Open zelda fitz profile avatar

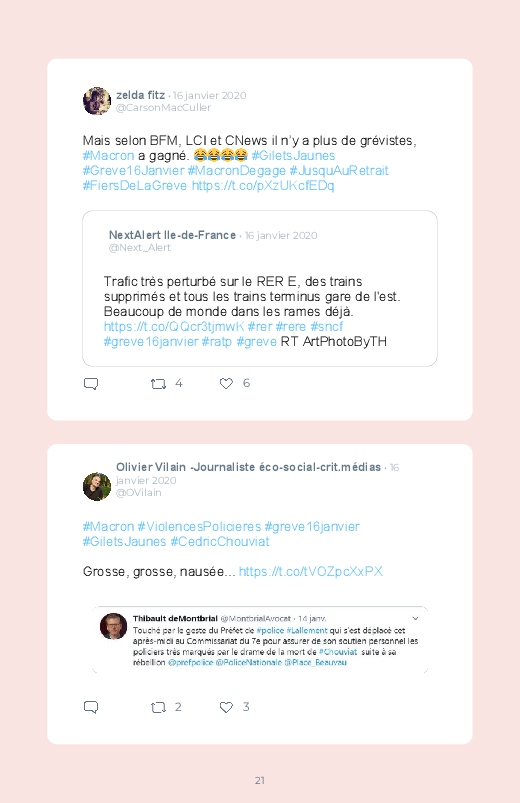(x=97, y=101)
